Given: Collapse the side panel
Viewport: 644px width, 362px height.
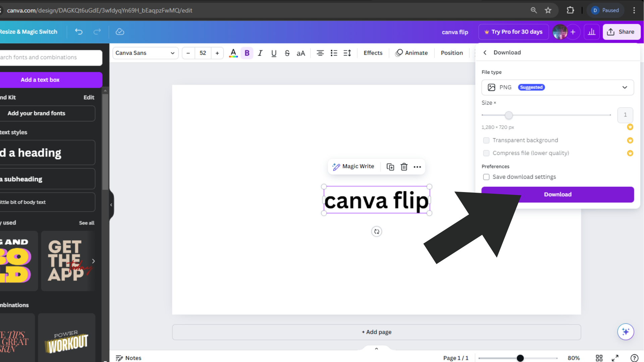Looking at the screenshot, I should [111, 205].
